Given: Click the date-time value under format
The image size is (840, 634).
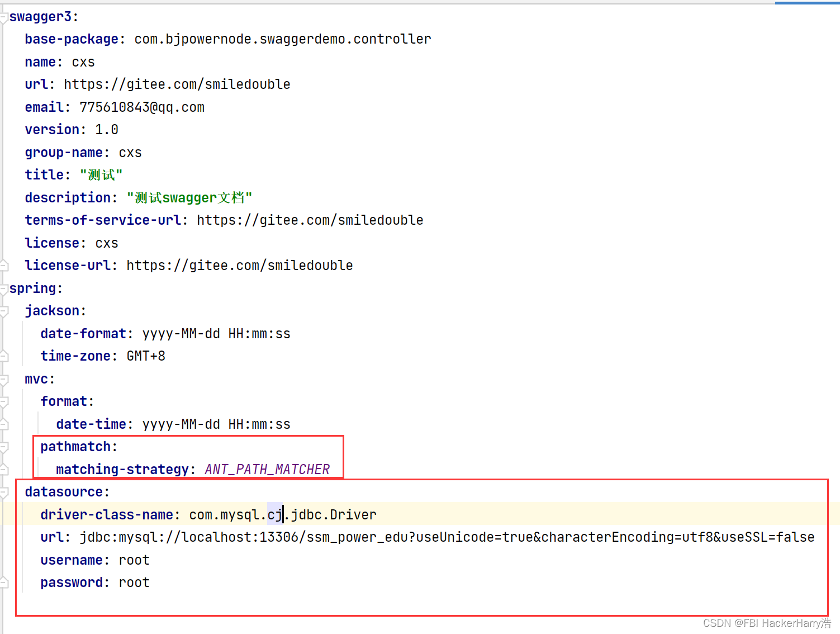Looking at the screenshot, I should pyautogui.click(x=216, y=424).
